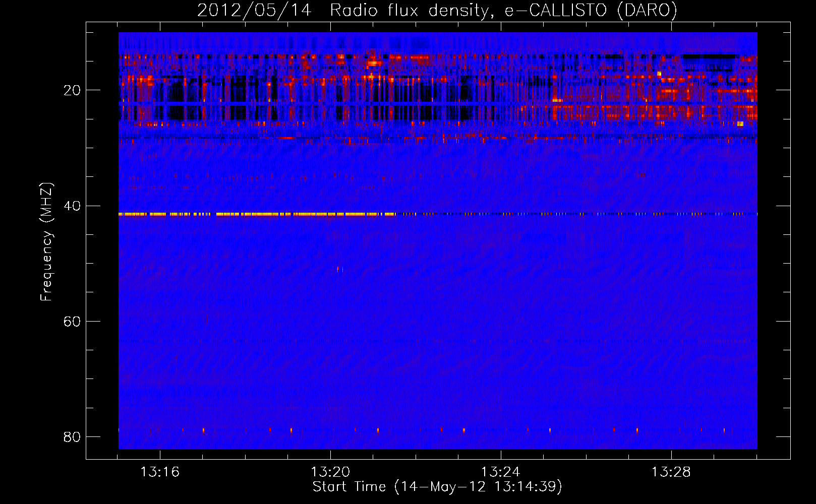Click the 80 MHz frequency tick label
This screenshot has width=816, height=504.
point(72,436)
